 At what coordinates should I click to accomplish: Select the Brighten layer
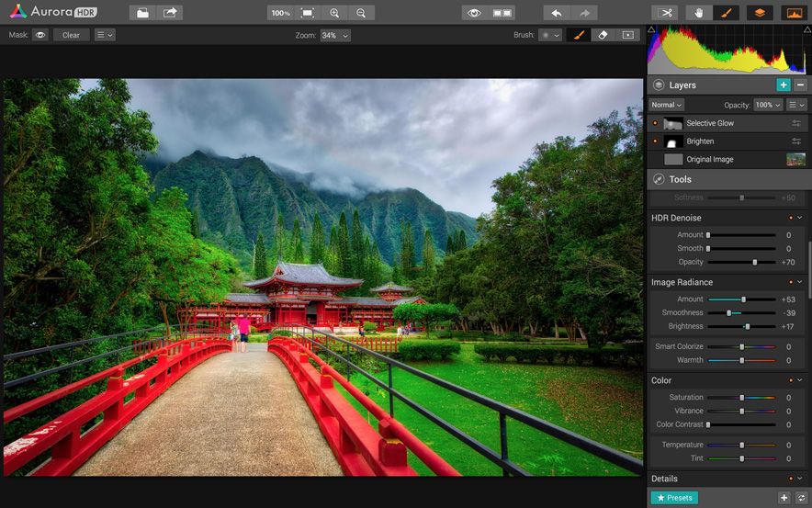point(700,141)
